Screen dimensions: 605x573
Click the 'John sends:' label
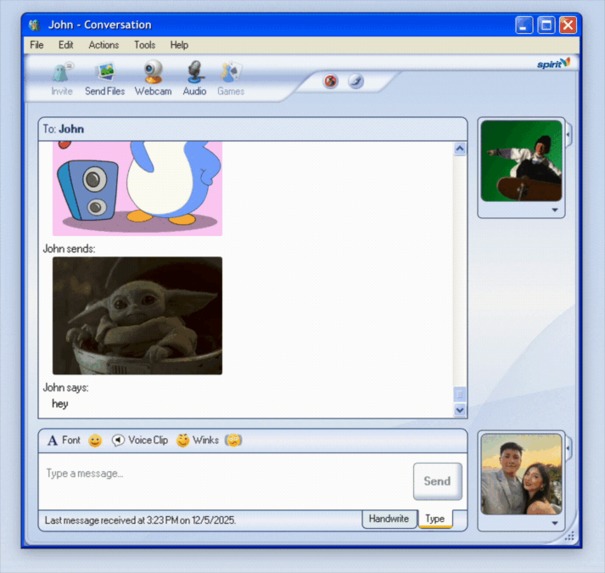point(69,248)
